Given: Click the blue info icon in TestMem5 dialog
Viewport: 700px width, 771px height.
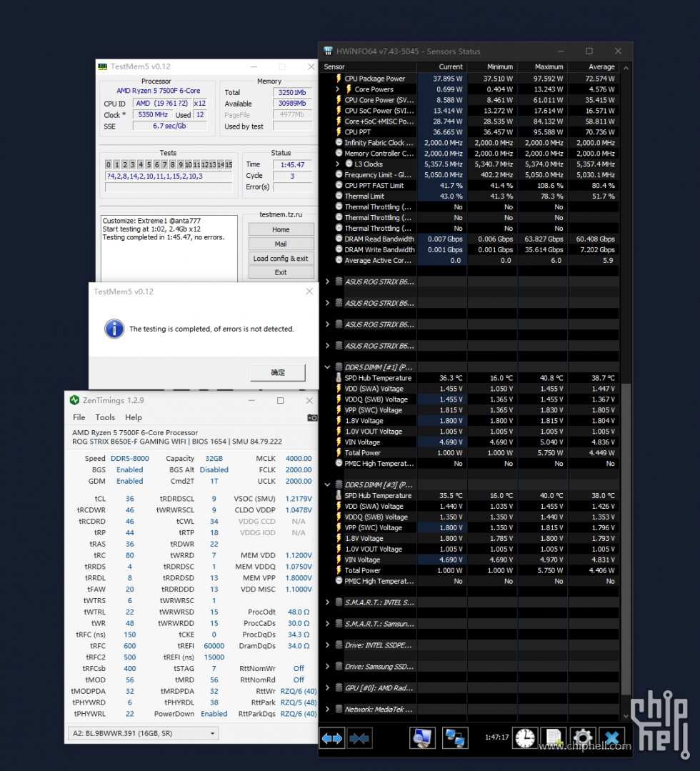Looking at the screenshot, I should [x=114, y=329].
